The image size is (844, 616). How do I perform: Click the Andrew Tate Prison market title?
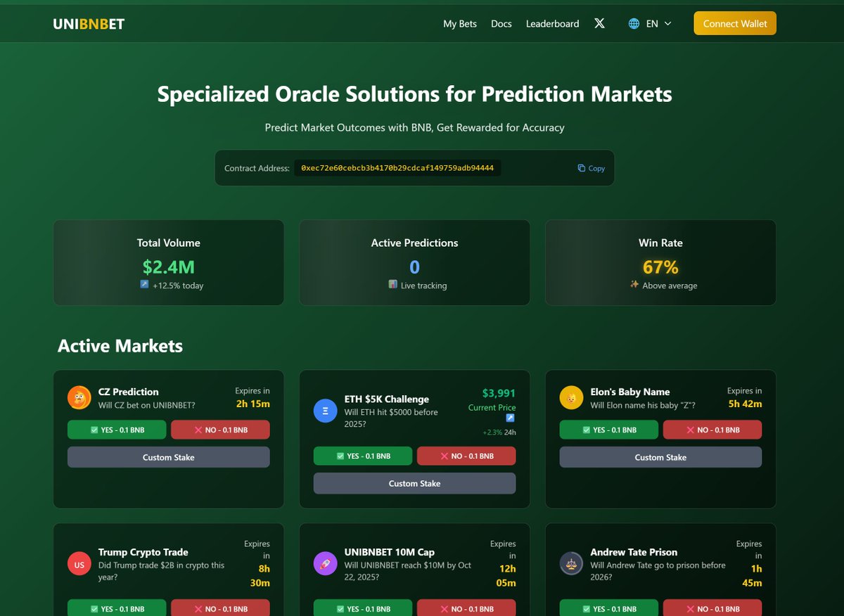click(634, 552)
